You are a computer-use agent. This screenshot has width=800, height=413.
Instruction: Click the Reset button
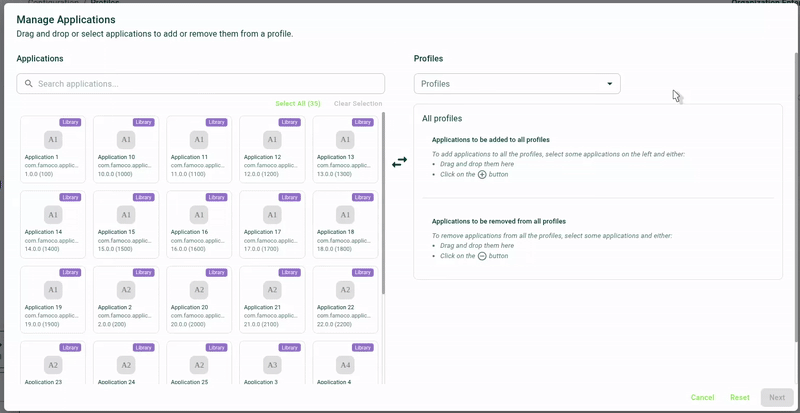740,397
